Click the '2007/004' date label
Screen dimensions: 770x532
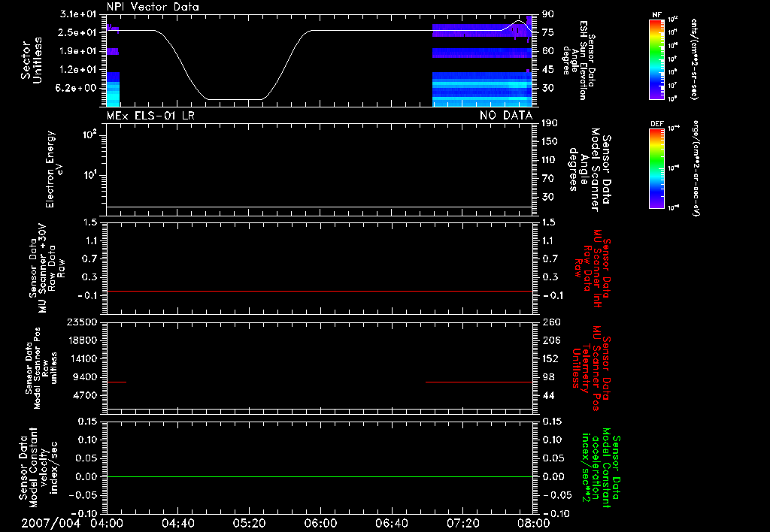tap(50, 523)
